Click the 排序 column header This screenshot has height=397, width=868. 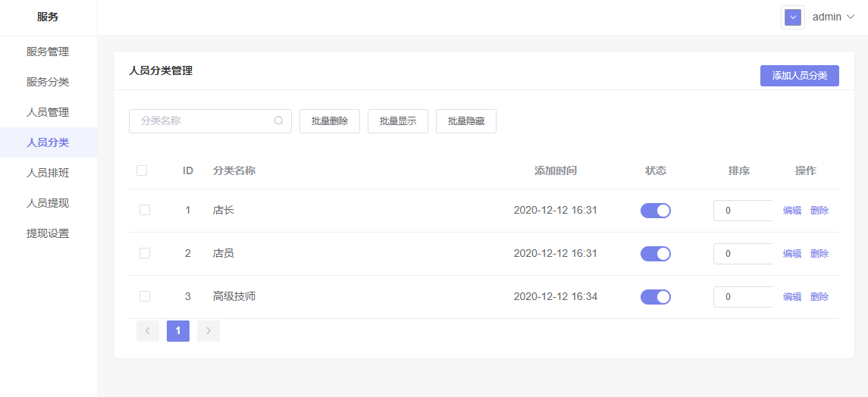(738, 170)
